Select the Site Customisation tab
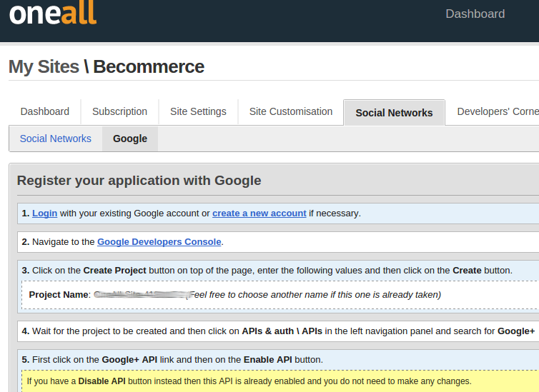539x392 pixels. click(290, 111)
